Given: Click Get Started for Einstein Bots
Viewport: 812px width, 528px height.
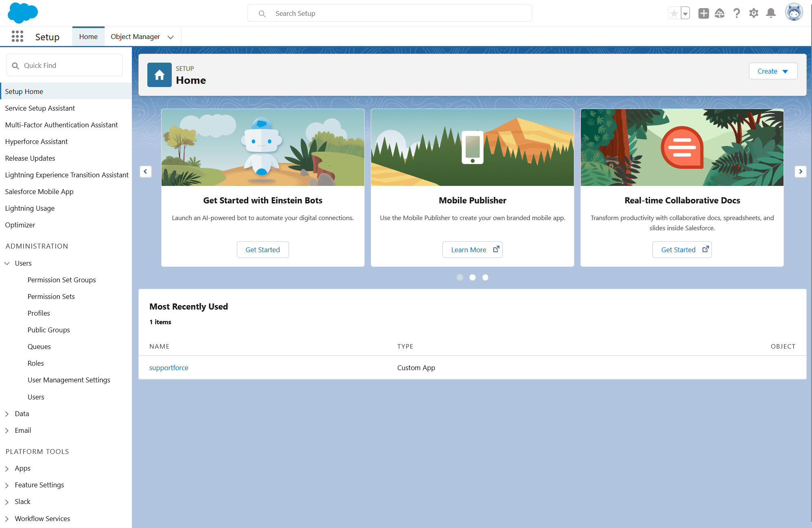Looking at the screenshot, I should 263,250.
